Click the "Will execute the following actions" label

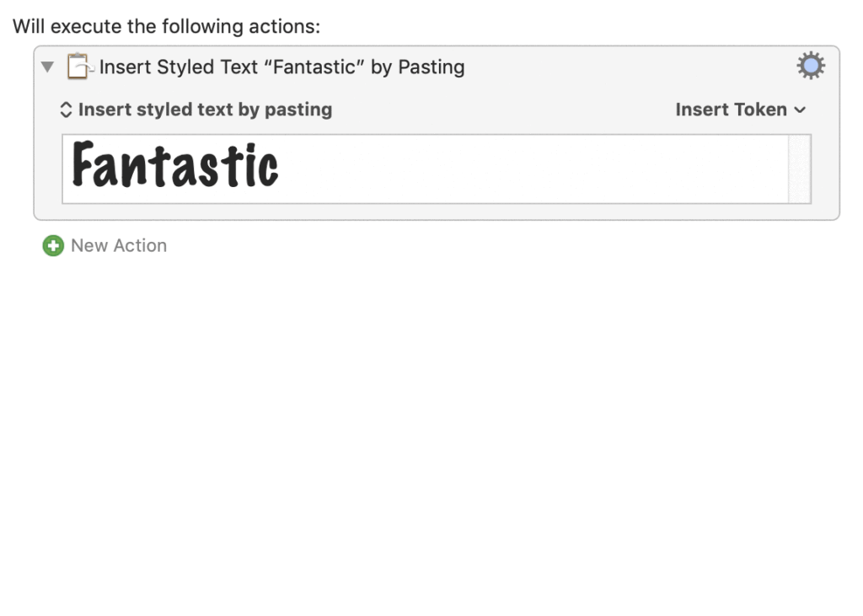166,26
